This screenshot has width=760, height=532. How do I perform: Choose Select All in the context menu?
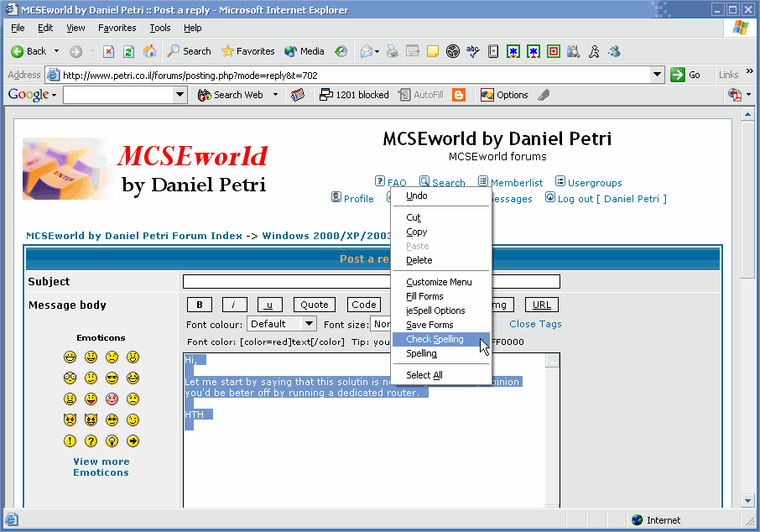440,375
